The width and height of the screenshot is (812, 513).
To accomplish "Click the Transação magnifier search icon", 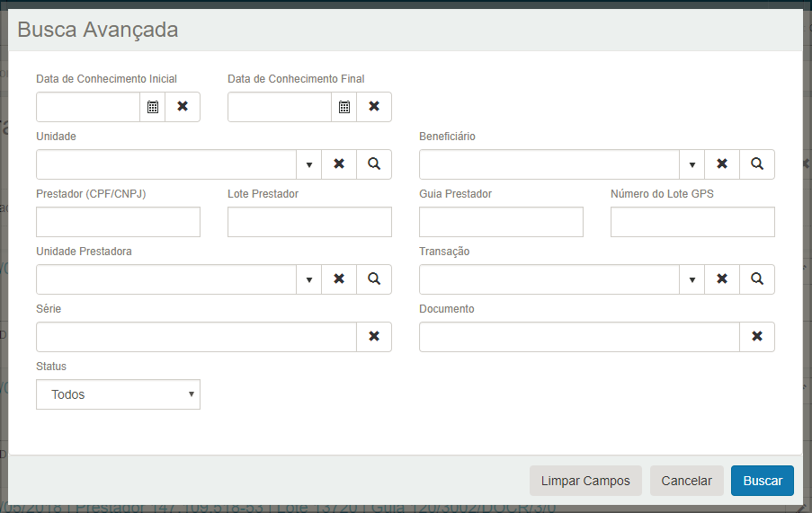I will (x=757, y=279).
